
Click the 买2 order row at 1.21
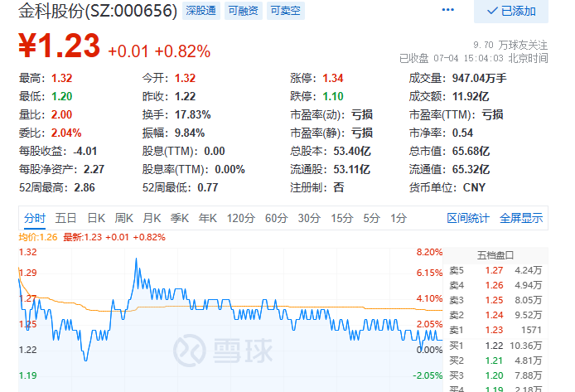tap(495, 361)
